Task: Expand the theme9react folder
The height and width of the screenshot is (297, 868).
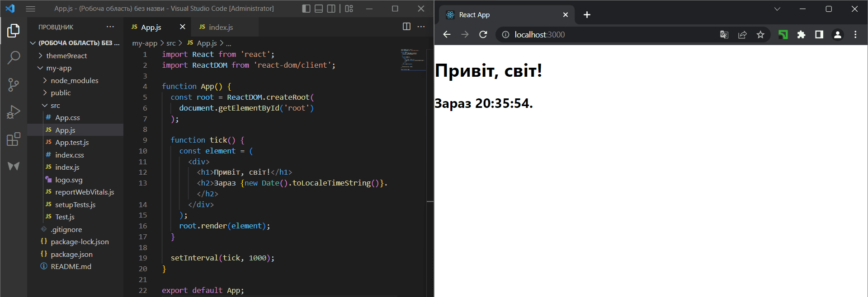Action: [66, 56]
